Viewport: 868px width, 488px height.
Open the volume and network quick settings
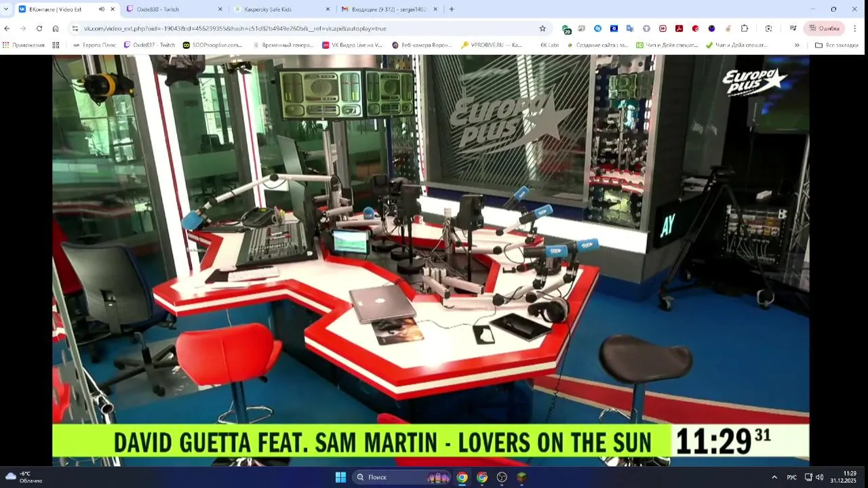pyautogui.click(x=814, y=477)
